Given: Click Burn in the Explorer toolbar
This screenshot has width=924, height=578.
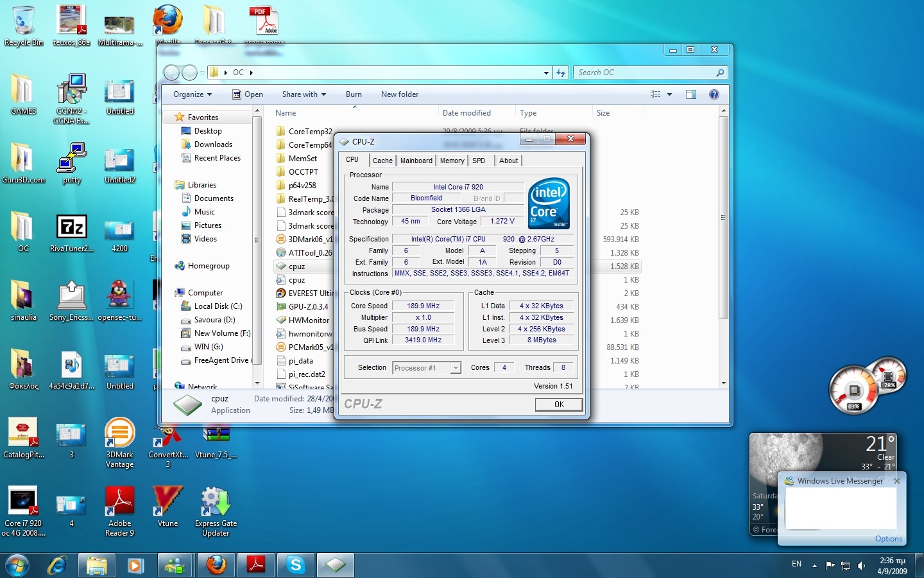Looking at the screenshot, I should [354, 94].
